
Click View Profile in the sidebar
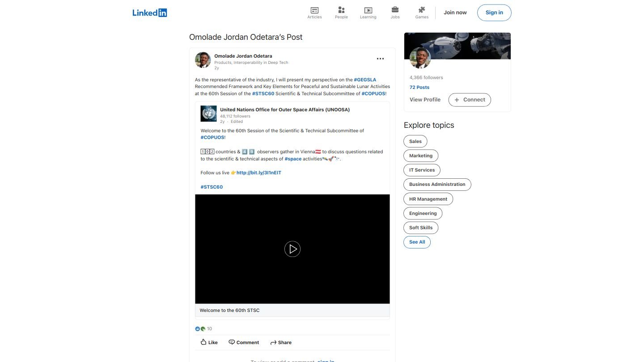pos(425,100)
